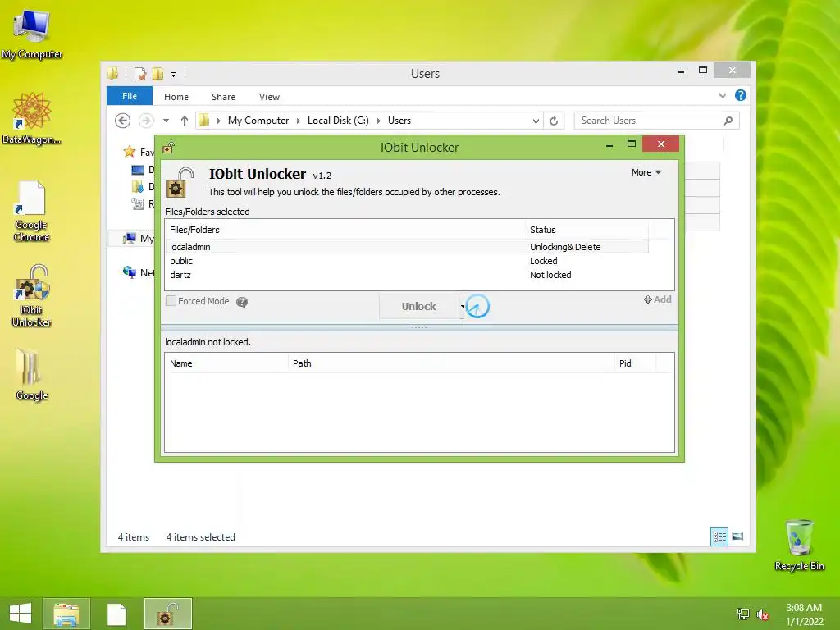Screen dimensions: 840x630
Task: Click the blank document taskbar icon
Action: pyautogui.click(x=116, y=614)
